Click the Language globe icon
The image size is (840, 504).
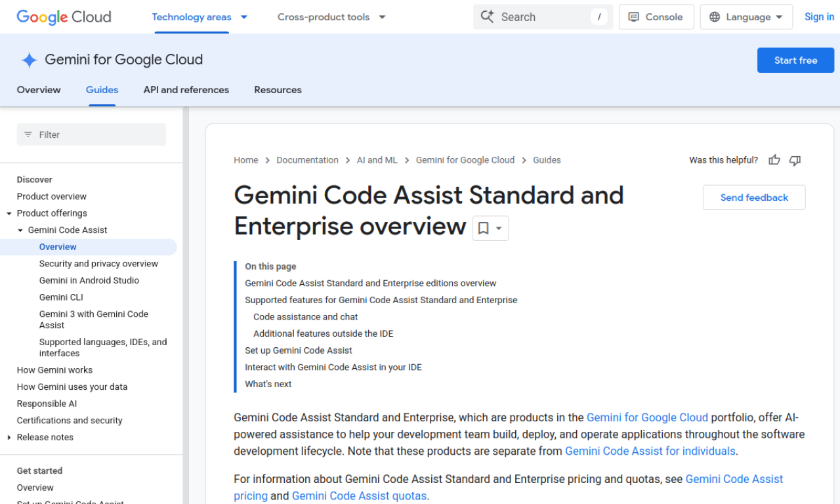[715, 16]
